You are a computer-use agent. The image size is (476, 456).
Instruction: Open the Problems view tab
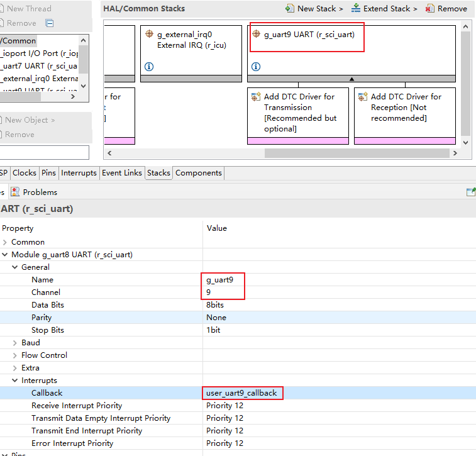(40, 192)
